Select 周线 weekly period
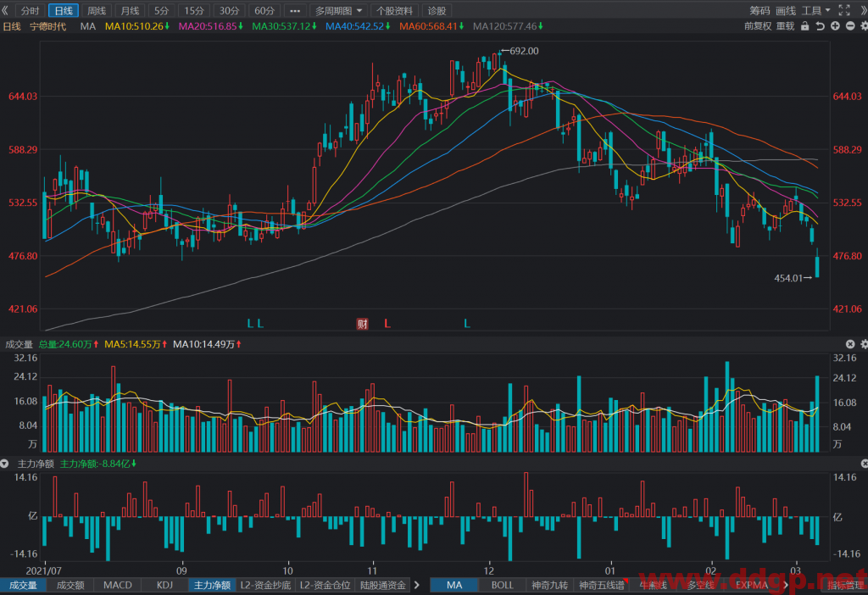Screen dimensions: 868x595 (x=97, y=10)
